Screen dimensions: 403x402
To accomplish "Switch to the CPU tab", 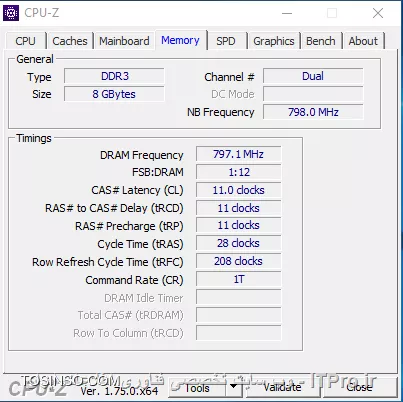I will point(25,41).
